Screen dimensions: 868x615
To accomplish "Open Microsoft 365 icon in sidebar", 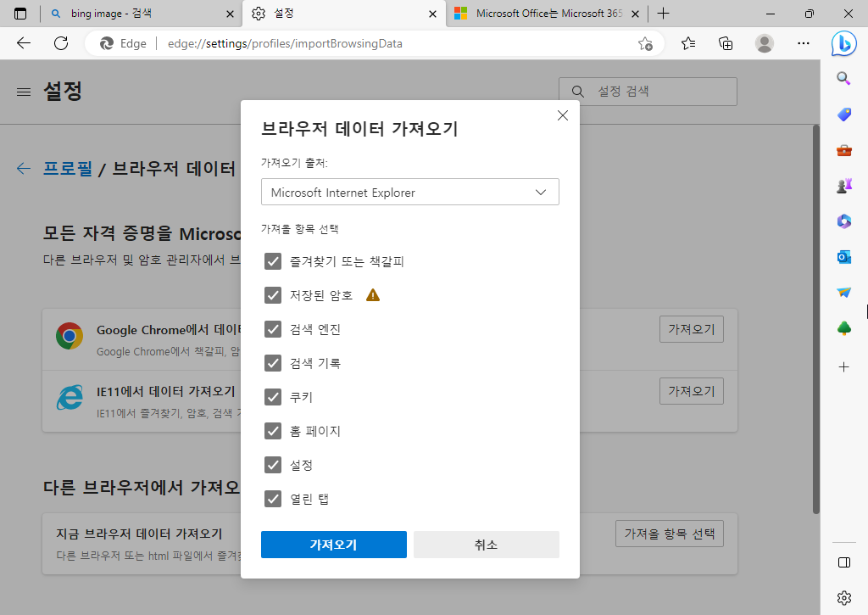I will (x=843, y=221).
